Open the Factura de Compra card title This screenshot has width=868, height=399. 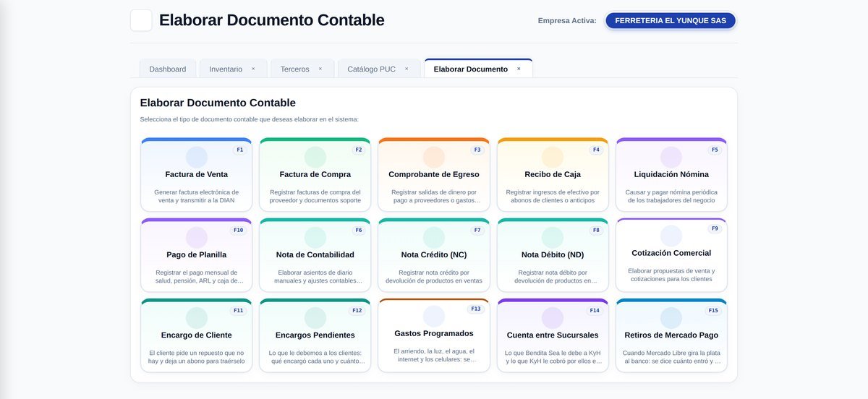pos(315,174)
